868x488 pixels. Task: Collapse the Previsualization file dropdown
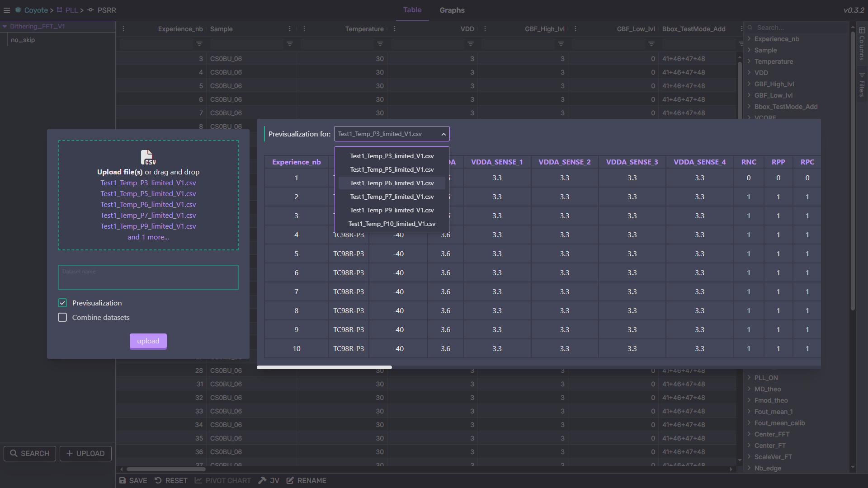coord(443,134)
